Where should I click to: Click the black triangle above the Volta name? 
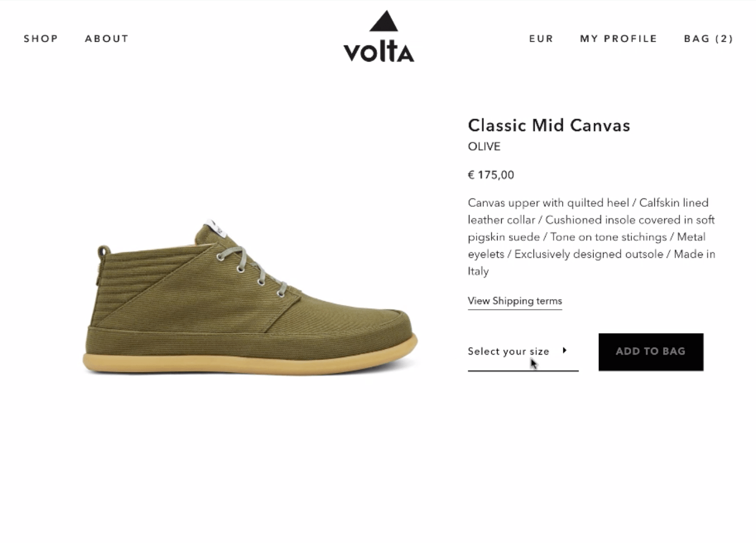click(384, 21)
